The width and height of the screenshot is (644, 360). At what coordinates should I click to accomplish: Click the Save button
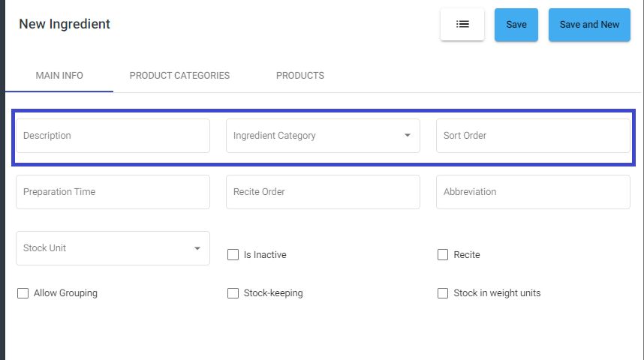click(516, 25)
